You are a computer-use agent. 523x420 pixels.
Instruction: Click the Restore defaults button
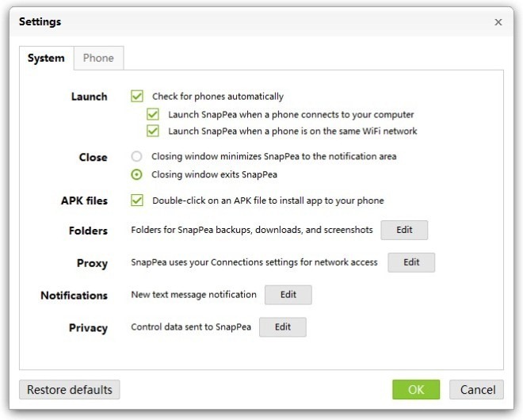click(x=70, y=390)
